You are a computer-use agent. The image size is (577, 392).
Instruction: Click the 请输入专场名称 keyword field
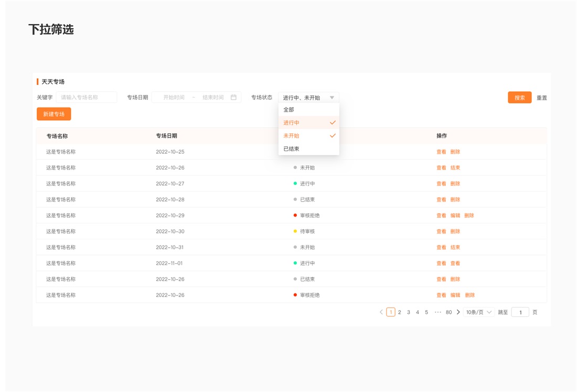pyautogui.click(x=87, y=98)
